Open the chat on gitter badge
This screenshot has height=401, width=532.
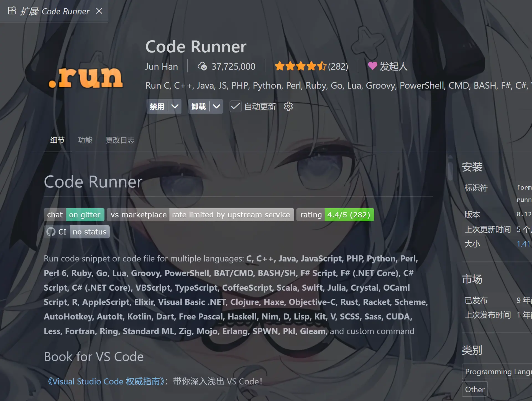point(74,215)
